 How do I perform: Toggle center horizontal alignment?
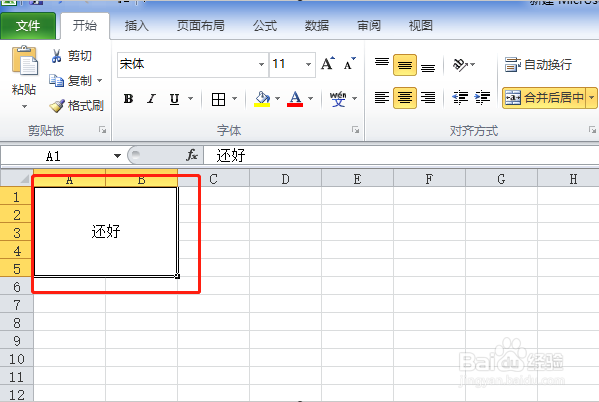tap(405, 98)
